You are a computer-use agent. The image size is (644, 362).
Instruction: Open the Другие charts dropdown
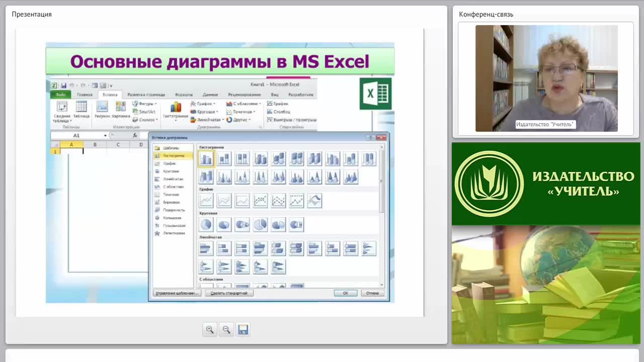tap(238, 120)
